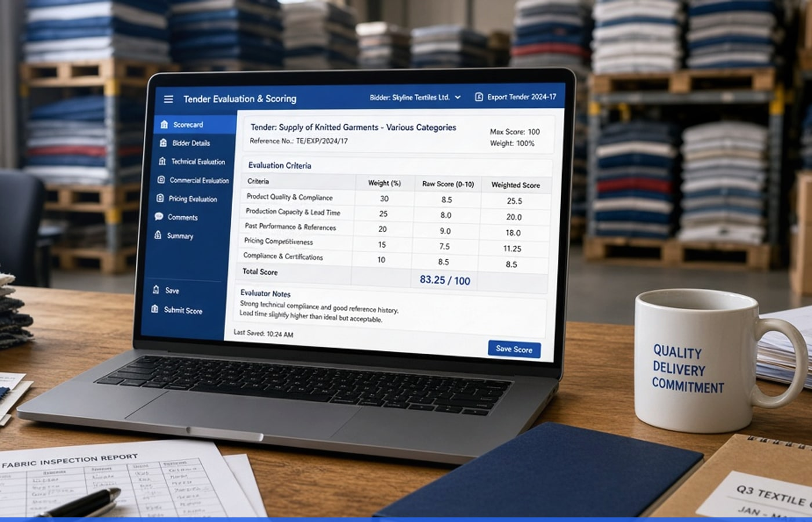Select Pricing Evaluation in sidebar

pyautogui.click(x=192, y=198)
